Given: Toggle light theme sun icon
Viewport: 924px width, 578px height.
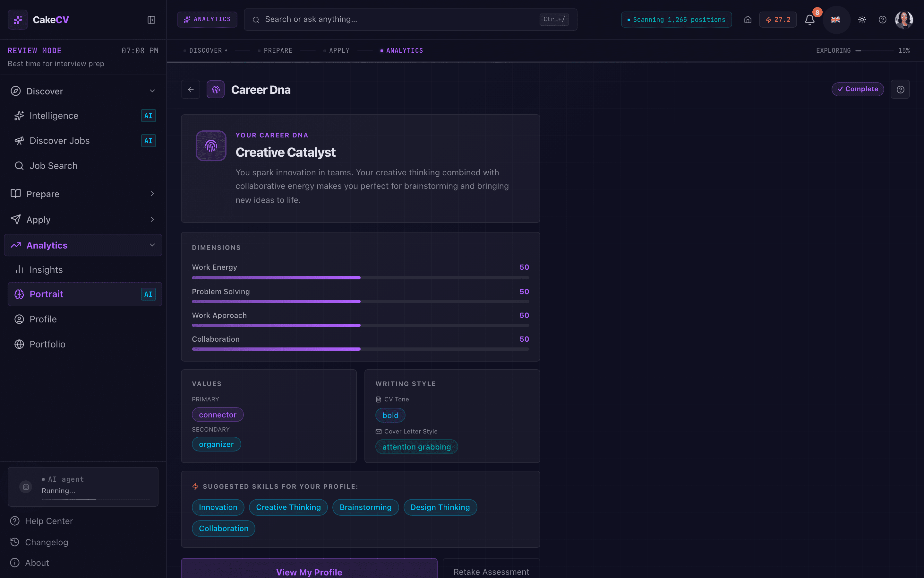Looking at the screenshot, I should [x=862, y=20].
